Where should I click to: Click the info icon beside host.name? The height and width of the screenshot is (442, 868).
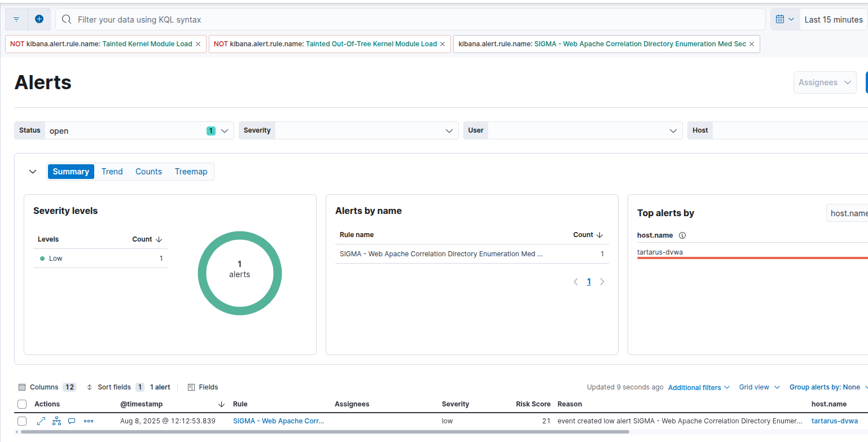click(x=682, y=235)
